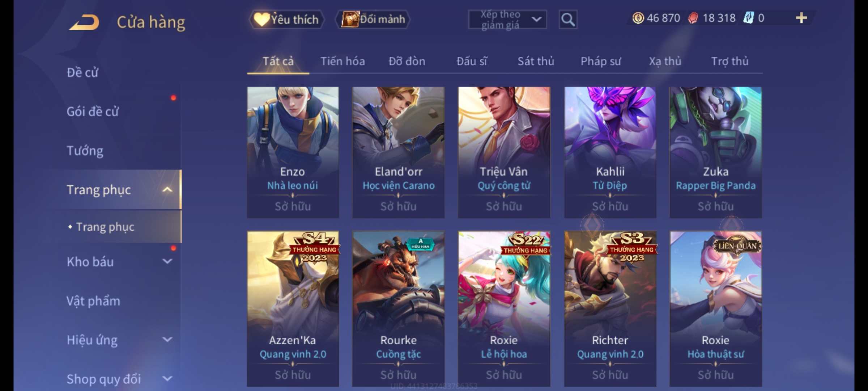
Task: Open the Tướng menu item
Action: [x=85, y=151]
